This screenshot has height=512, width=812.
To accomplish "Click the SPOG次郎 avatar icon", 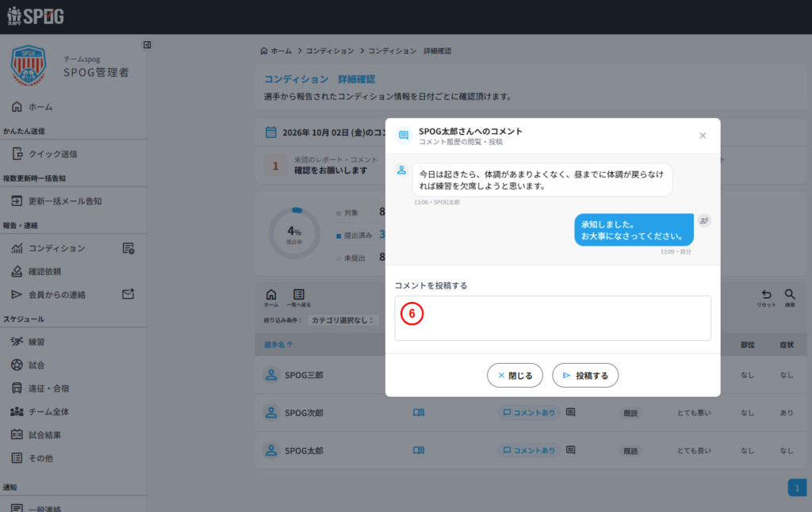I will pos(271,413).
